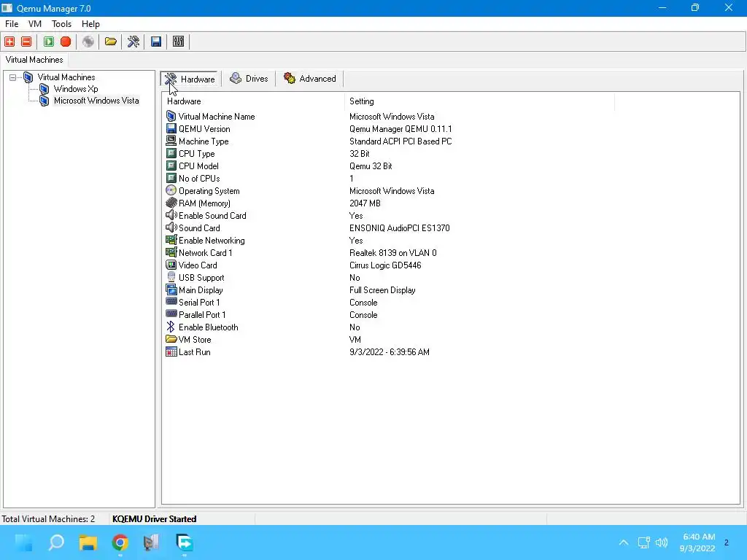Click the RAM (Memory) chip icon
The image size is (747, 560).
pos(171,203)
